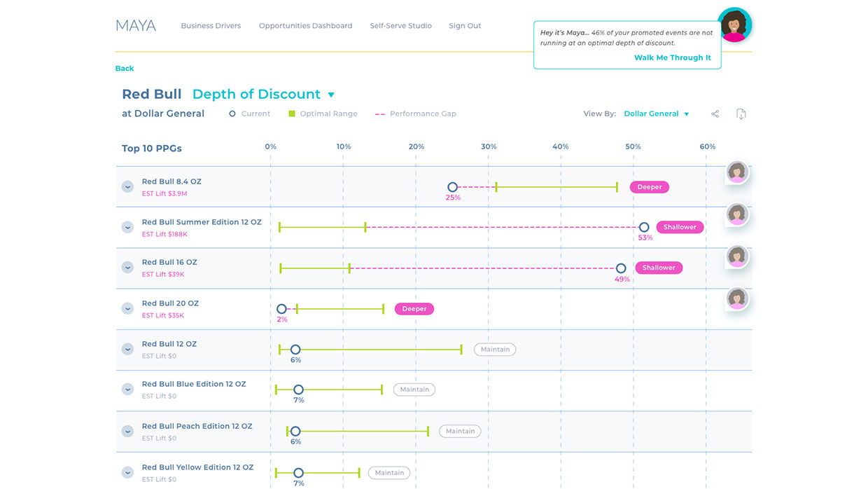Open the Depth of Discount dropdown

(264, 94)
